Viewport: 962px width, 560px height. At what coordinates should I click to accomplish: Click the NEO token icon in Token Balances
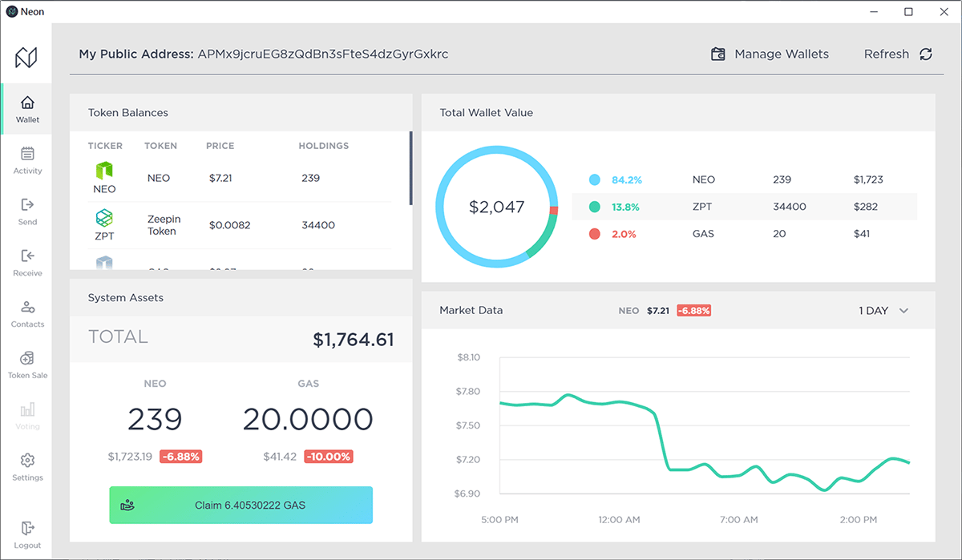tap(104, 171)
